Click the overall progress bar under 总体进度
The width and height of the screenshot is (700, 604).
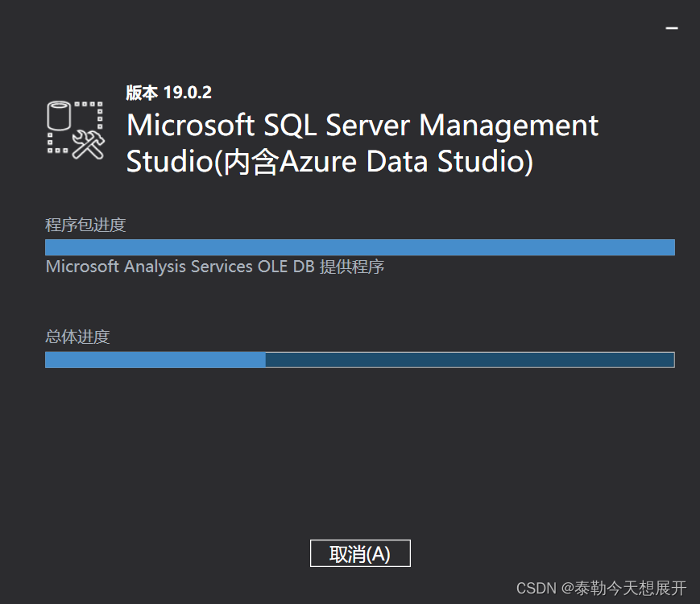pyautogui.click(x=360, y=360)
